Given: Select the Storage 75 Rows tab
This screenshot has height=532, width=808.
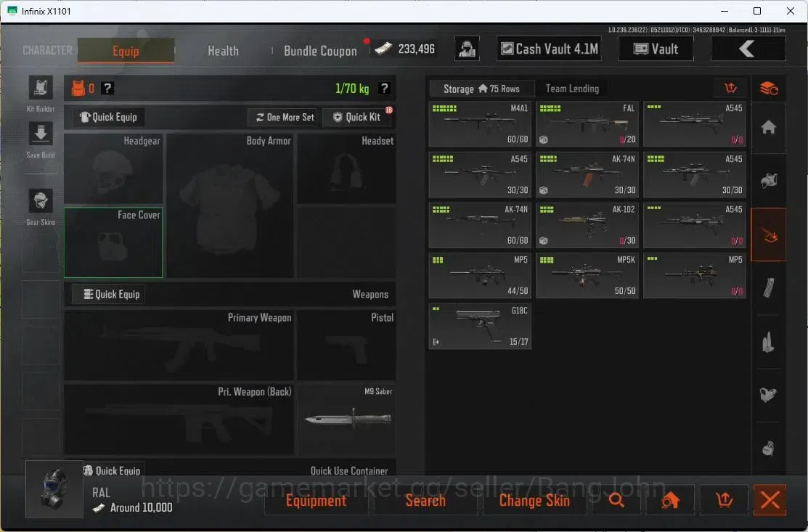Looking at the screenshot, I should coord(482,89).
